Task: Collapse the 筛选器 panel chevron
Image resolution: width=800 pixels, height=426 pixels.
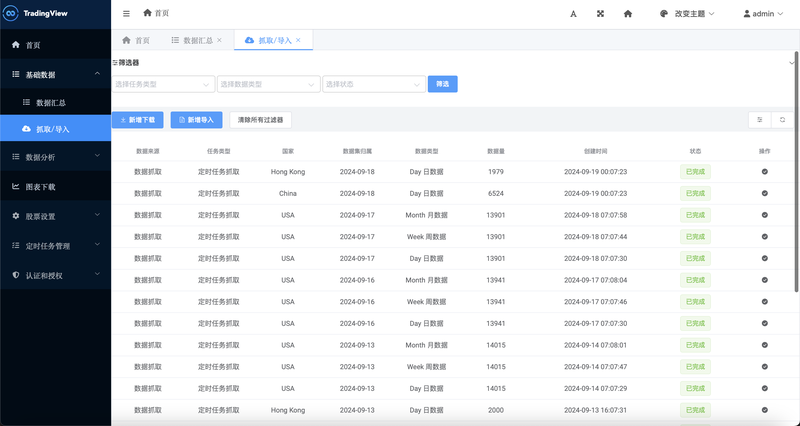Action: click(x=792, y=63)
